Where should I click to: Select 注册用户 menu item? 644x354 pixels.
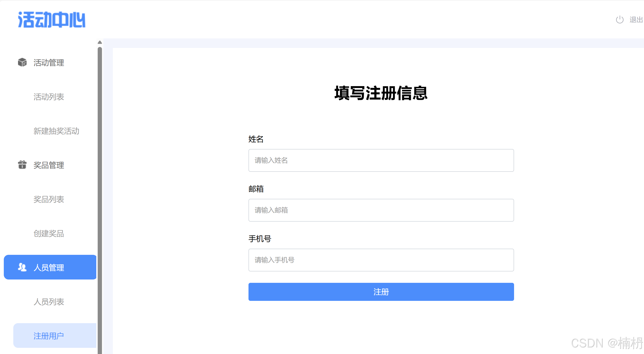[55, 335]
